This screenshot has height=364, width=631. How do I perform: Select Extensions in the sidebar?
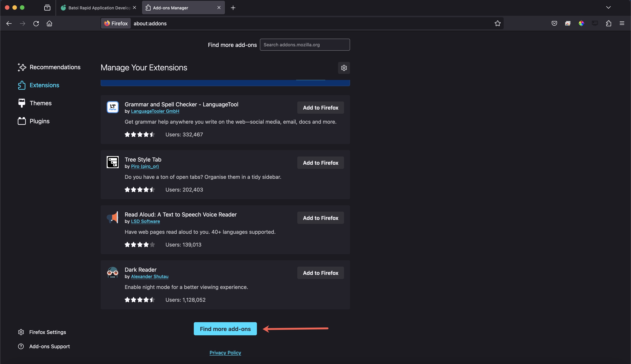pos(38,85)
